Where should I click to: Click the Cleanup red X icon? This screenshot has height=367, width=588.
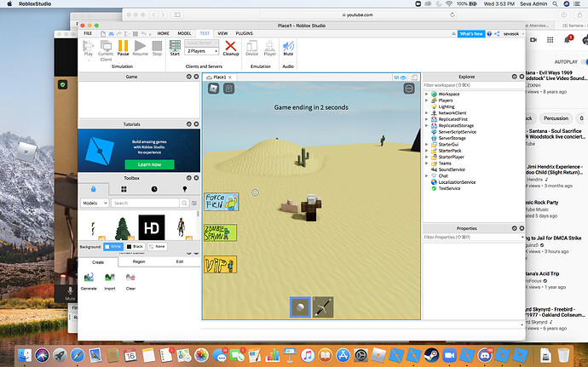(x=231, y=48)
